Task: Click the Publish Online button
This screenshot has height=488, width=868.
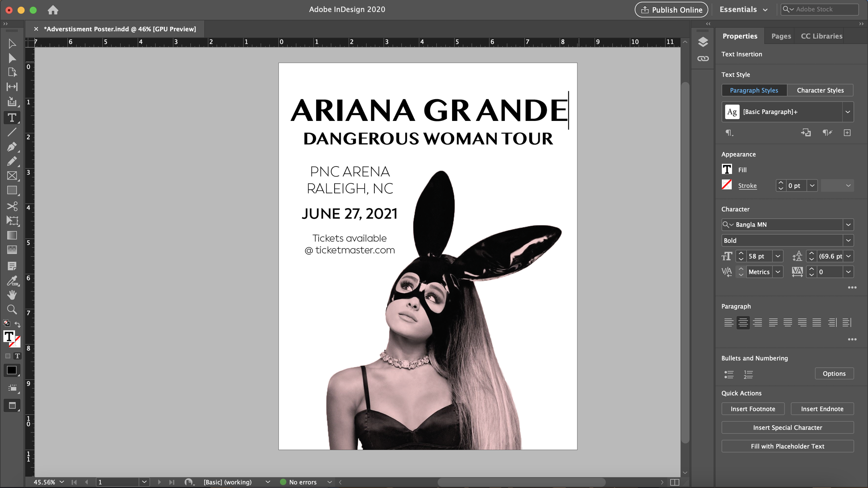Action: click(672, 10)
